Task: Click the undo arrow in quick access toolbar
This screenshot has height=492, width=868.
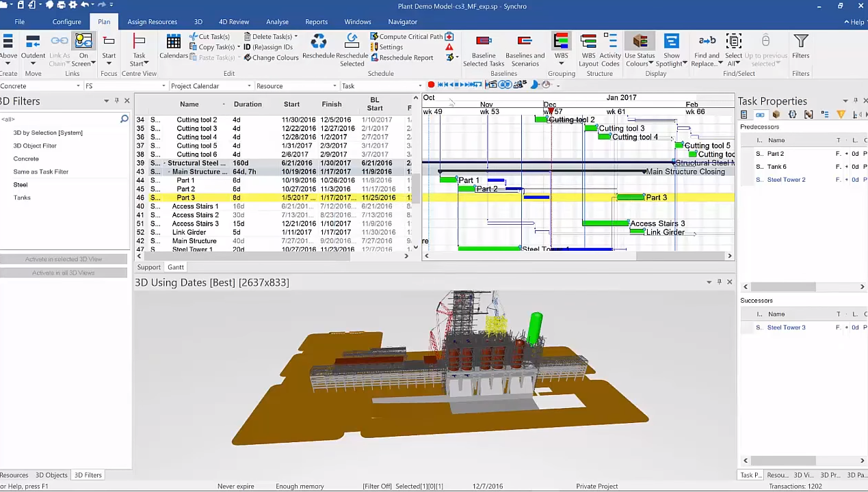Action: coord(86,5)
